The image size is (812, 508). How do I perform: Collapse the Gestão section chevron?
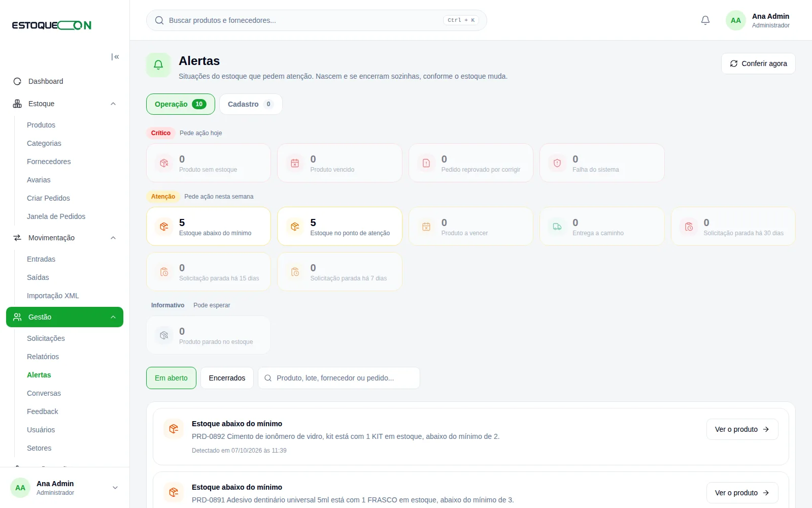coord(113,317)
